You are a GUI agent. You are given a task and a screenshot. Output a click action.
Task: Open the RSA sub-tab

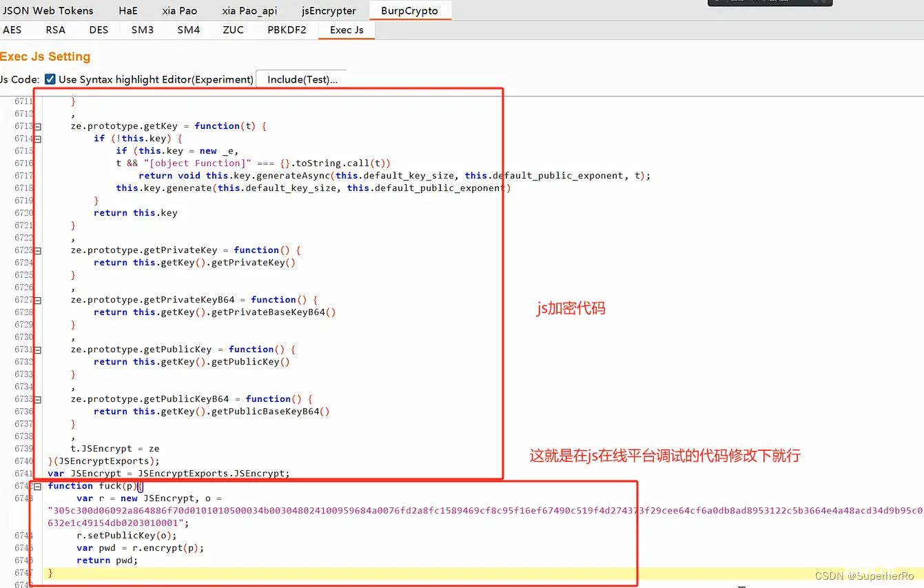tap(56, 30)
